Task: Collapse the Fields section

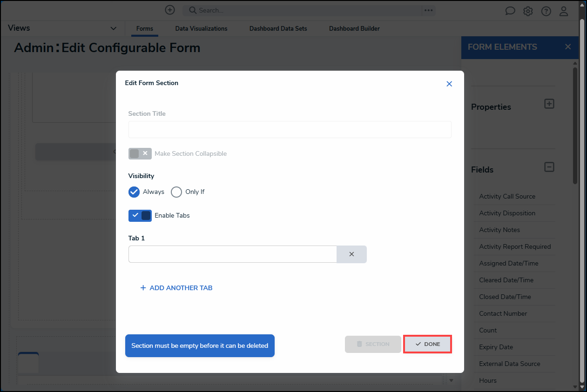Action: [549, 167]
